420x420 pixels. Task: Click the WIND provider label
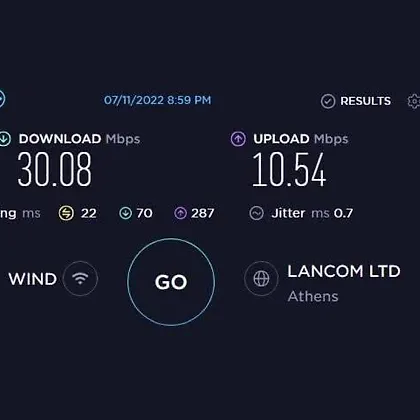(x=33, y=279)
